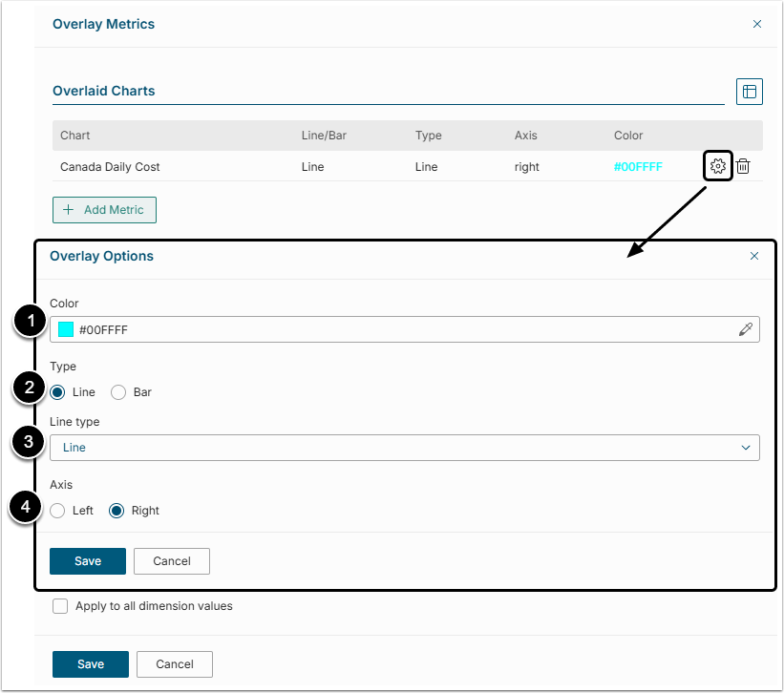
Task: Check Apply to all dimension values
Action: 60,606
